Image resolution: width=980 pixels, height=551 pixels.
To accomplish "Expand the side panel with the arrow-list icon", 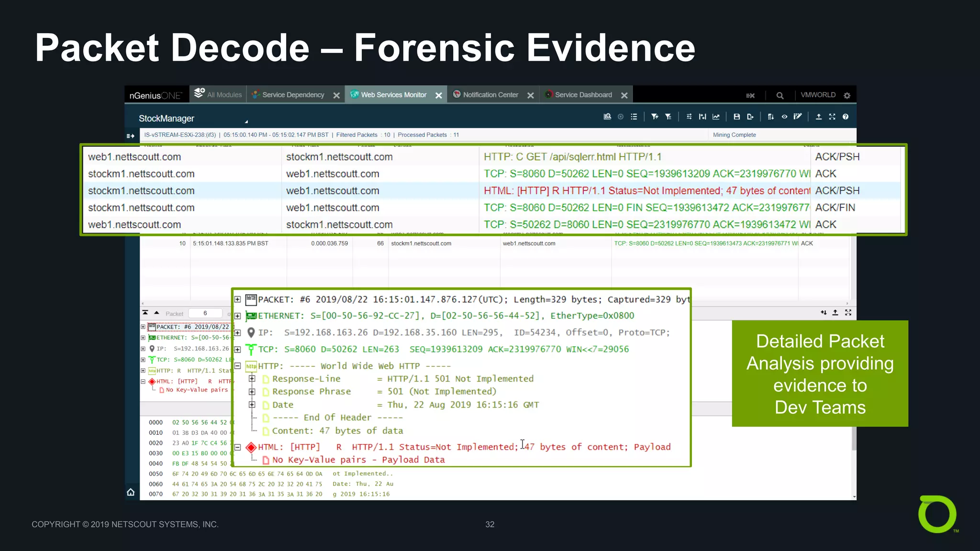I will coord(130,136).
